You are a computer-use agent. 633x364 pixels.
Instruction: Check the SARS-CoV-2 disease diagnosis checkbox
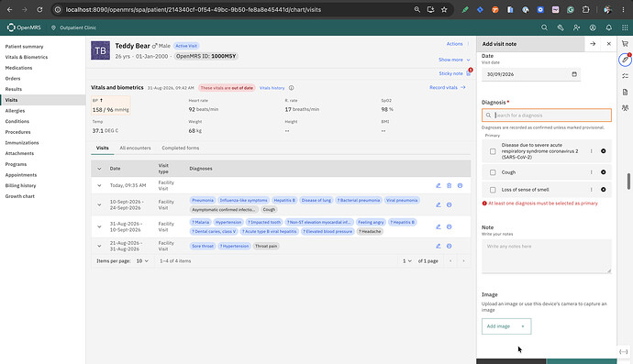point(493,151)
